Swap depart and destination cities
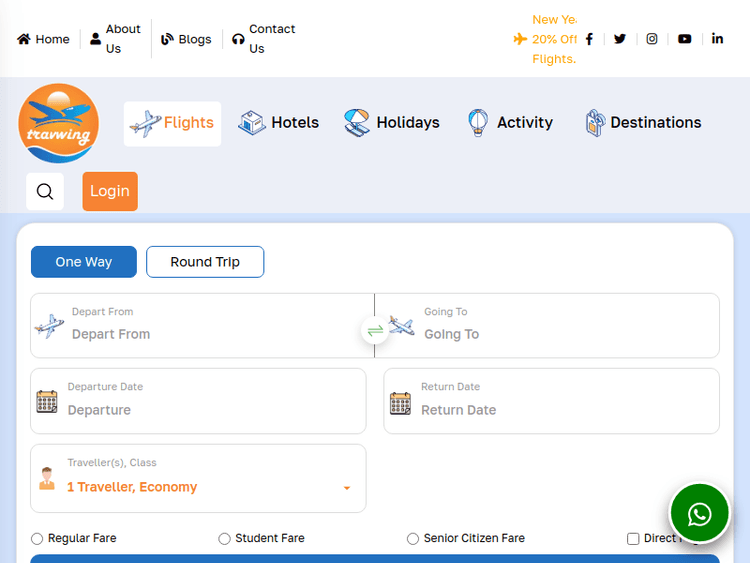 tap(375, 330)
